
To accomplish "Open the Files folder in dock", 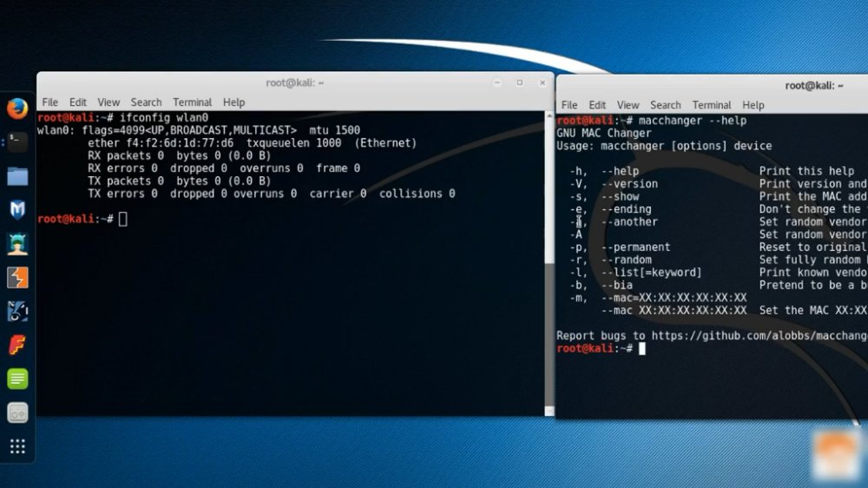I will (x=17, y=176).
